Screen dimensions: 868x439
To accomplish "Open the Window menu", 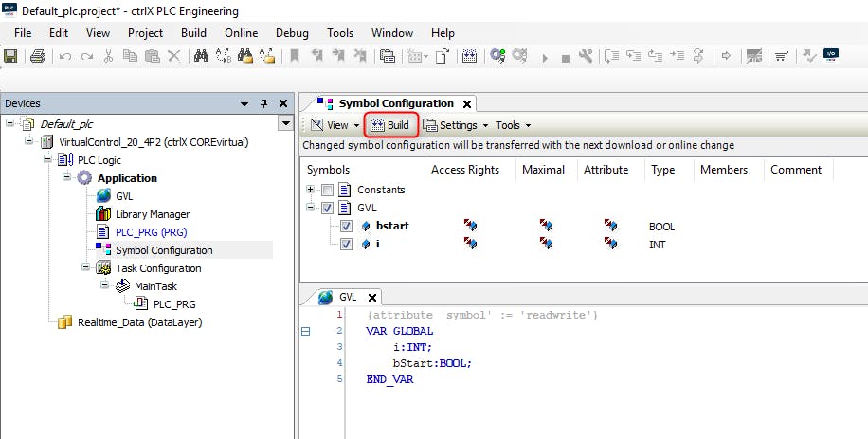I will pyautogui.click(x=392, y=32).
